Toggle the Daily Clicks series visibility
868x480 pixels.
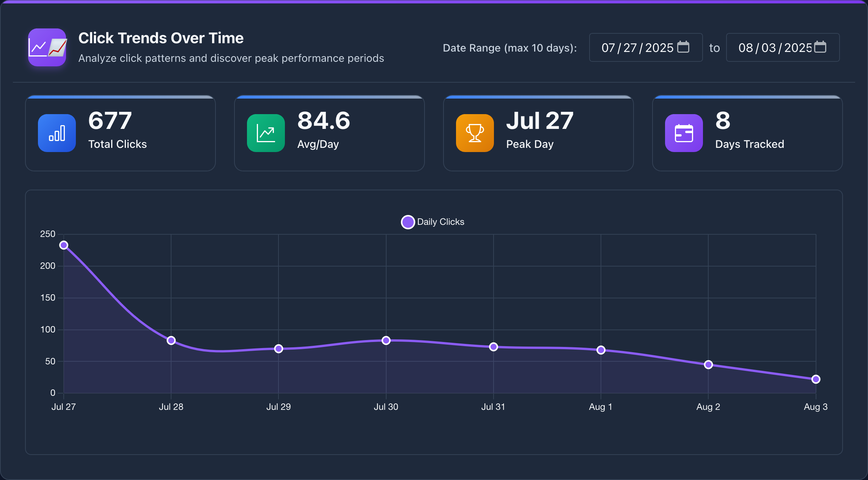[x=432, y=222]
